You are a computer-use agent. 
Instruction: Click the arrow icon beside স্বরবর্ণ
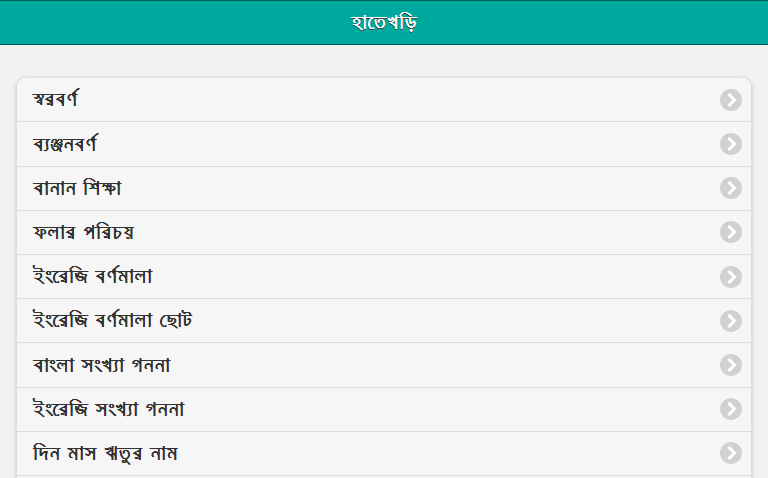coord(731,100)
